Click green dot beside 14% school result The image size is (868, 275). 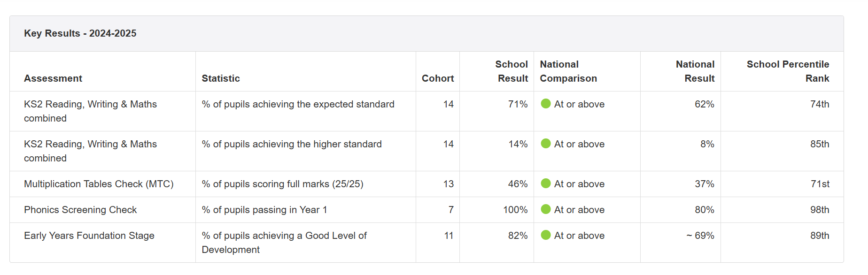click(545, 144)
